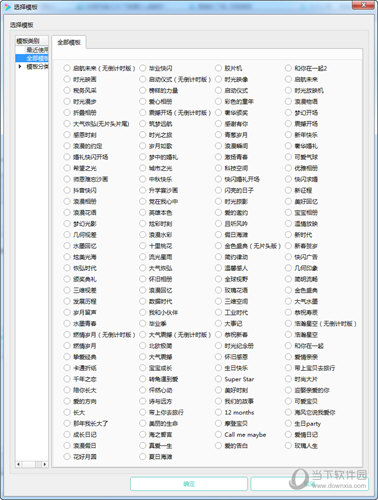The width and height of the screenshot is (378, 500).
Task: Close the 选择模板 dialog window
Action: 363,5
